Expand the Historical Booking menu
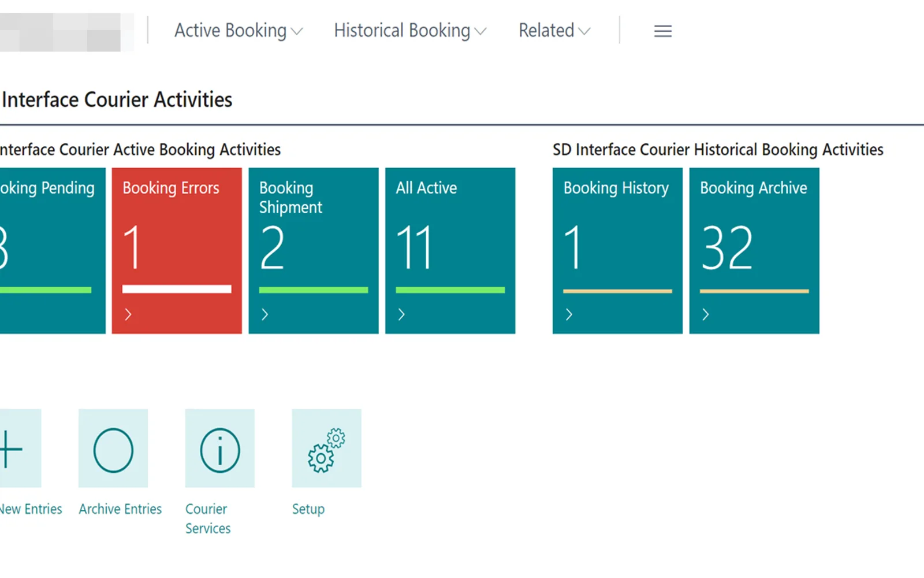This screenshot has width=924, height=578. coord(410,31)
